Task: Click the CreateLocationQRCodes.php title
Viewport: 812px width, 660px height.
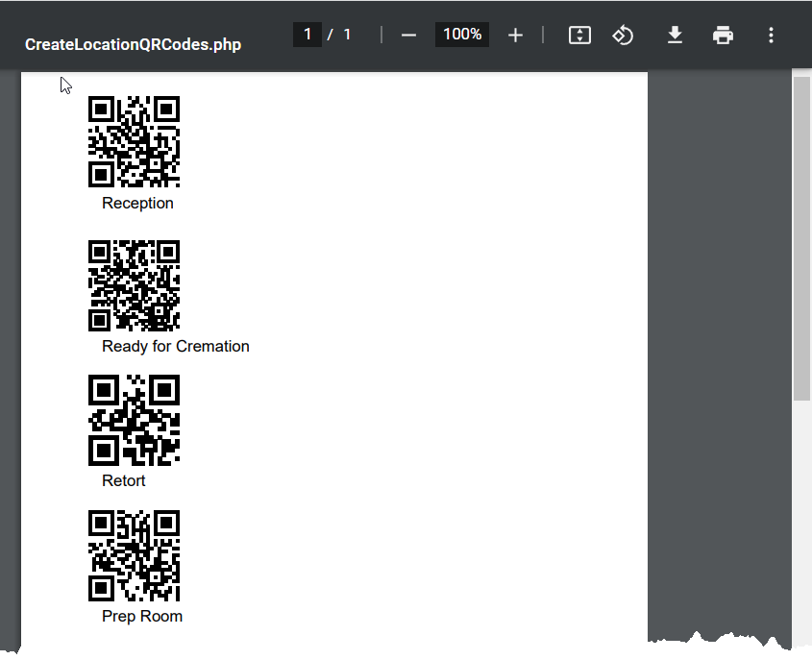Action: click(x=133, y=44)
